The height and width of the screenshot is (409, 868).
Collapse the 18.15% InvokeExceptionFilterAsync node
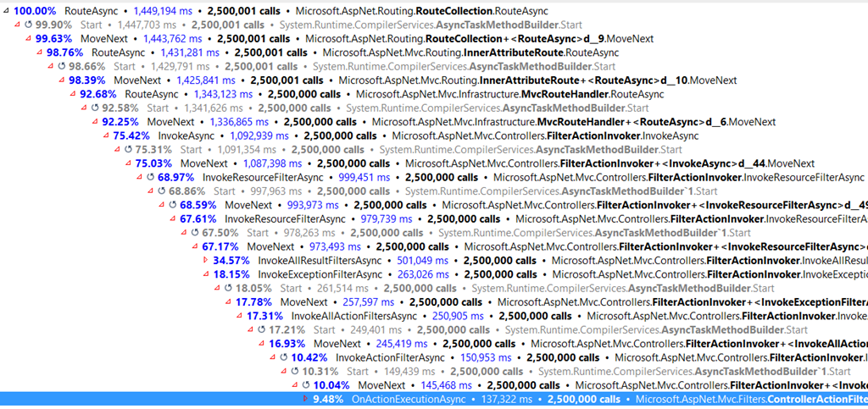point(205,274)
